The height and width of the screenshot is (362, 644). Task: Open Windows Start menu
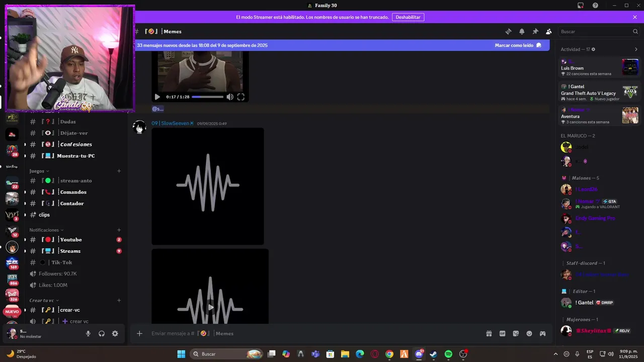(x=181, y=354)
